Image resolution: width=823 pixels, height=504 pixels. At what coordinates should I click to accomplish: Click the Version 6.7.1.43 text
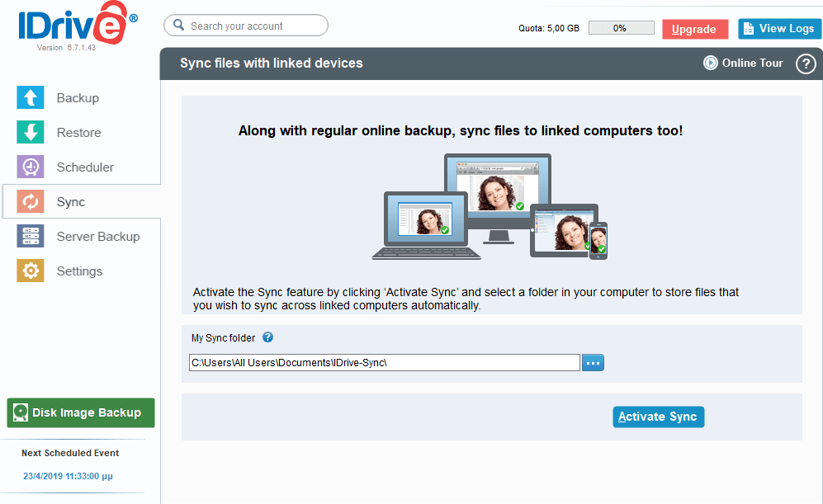point(67,48)
